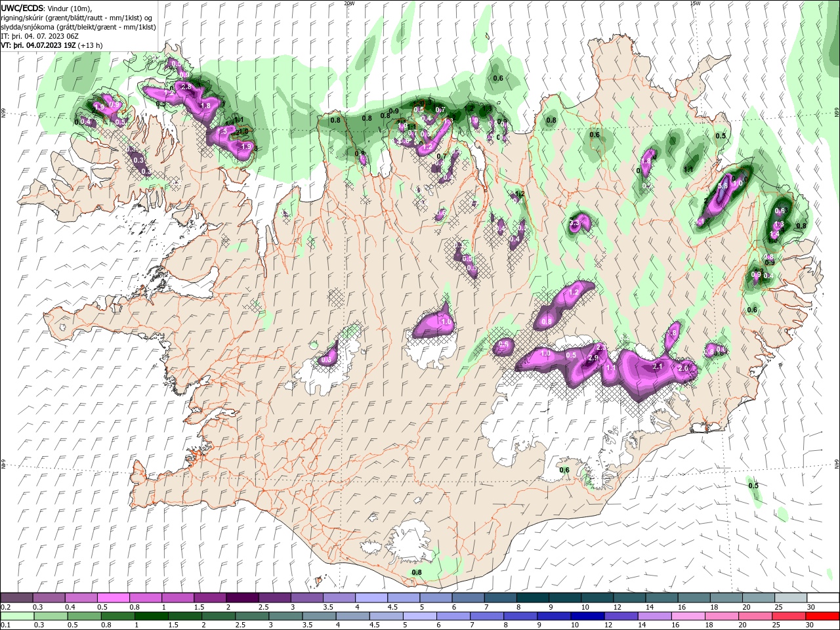Click the 15W longitude label

click(x=695, y=3)
